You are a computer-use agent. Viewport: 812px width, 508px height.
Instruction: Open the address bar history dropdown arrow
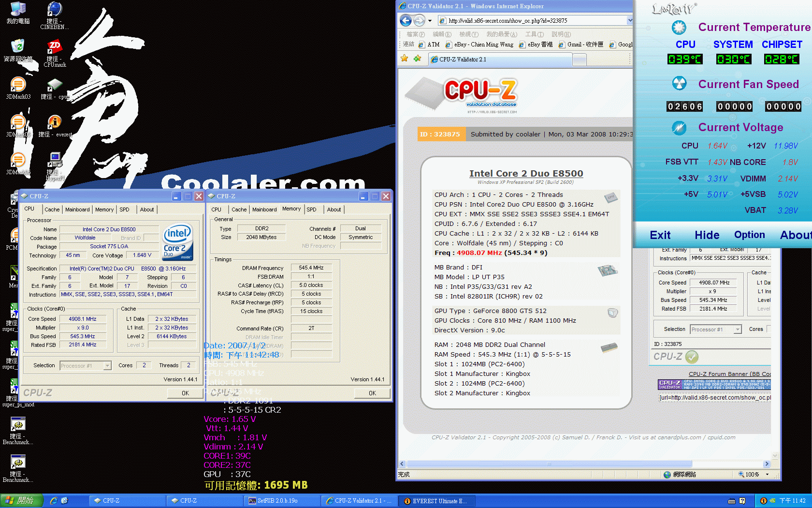(x=630, y=20)
